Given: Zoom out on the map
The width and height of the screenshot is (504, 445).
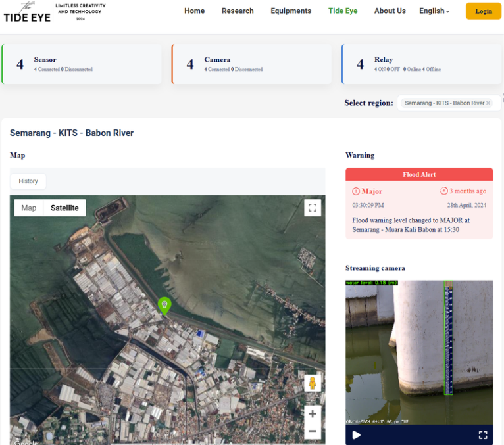Looking at the screenshot, I should tap(313, 432).
